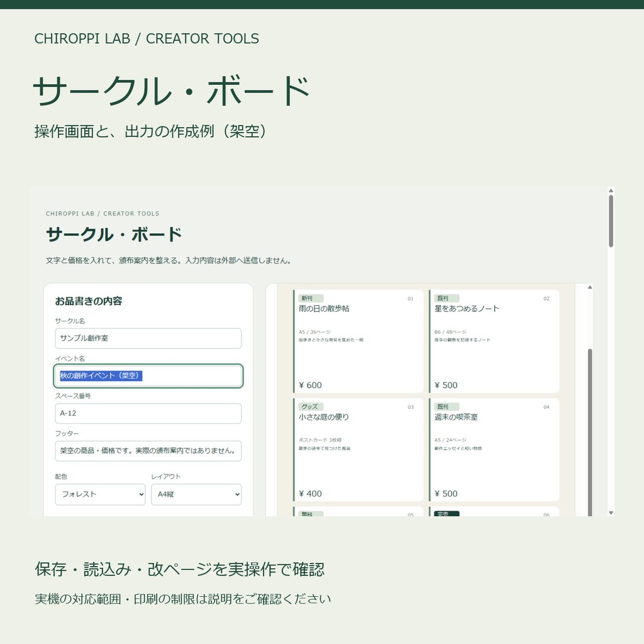644x644 pixels.
Task: Click the サークル名 input with サンプル創作室
Action: (148, 338)
